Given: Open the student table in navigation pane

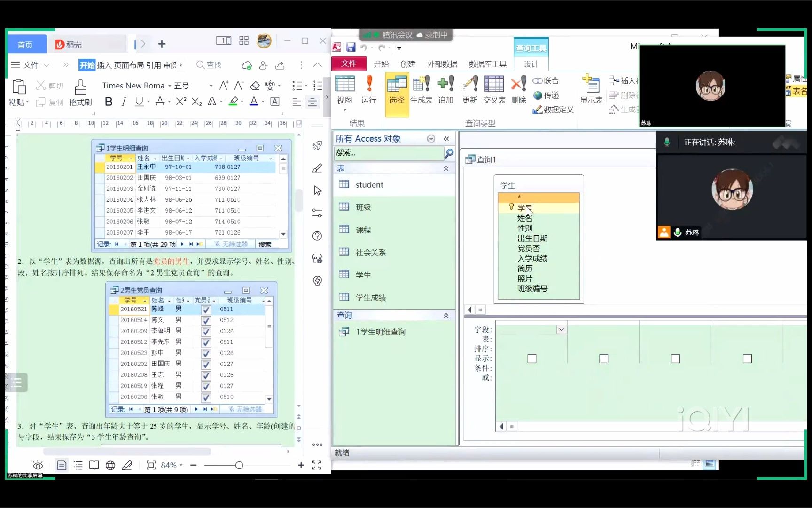Looking at the screenshot, I should click(x=394, y=185).
